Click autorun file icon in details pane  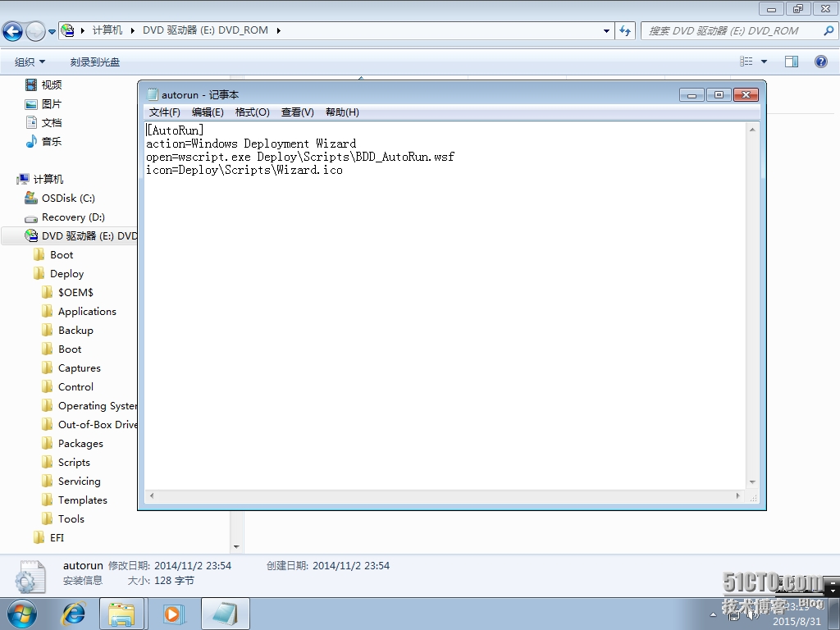(x=31, y=577)
